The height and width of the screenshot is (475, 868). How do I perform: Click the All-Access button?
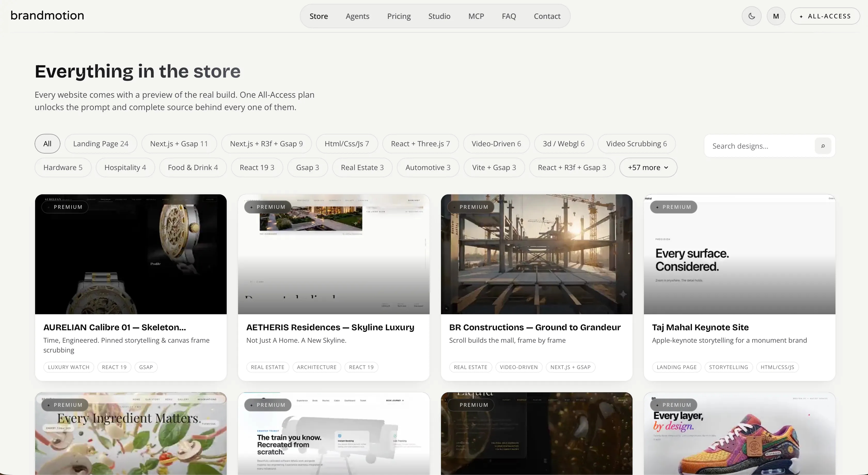click(825, 16)
